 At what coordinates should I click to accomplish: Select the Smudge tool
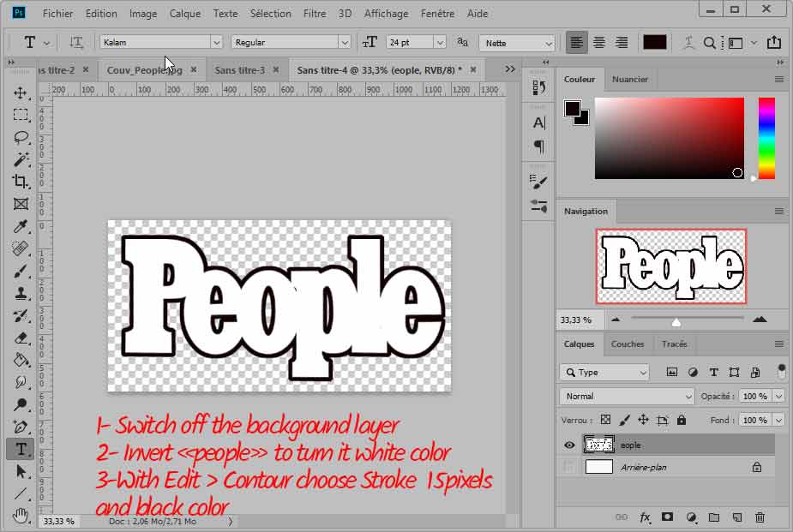pyautogui.click(x=21, y=382)
